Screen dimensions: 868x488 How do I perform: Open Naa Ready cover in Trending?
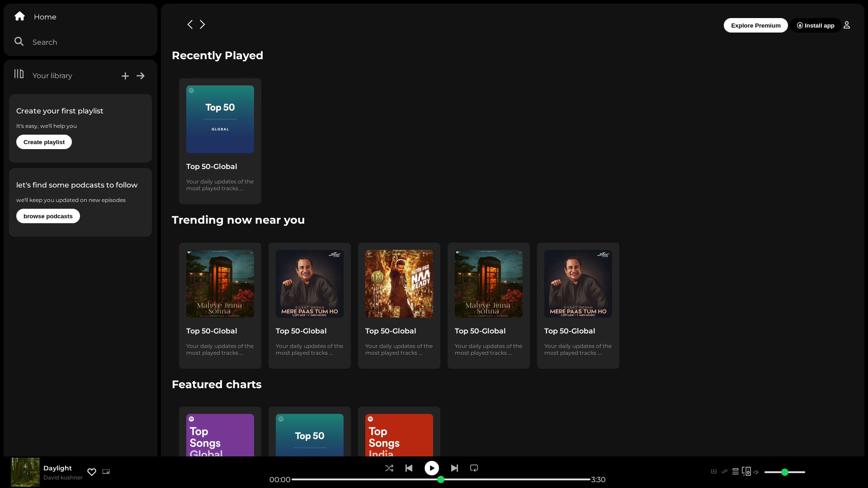pos(399,284)
